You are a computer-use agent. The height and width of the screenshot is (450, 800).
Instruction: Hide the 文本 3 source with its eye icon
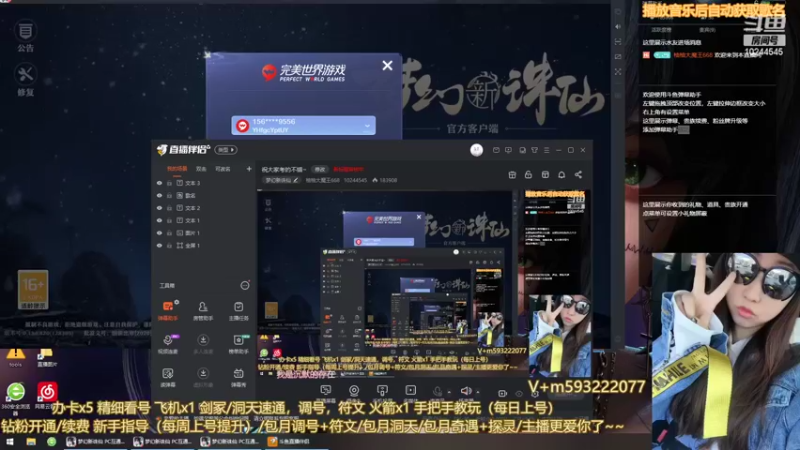click(x=159, y=183)
